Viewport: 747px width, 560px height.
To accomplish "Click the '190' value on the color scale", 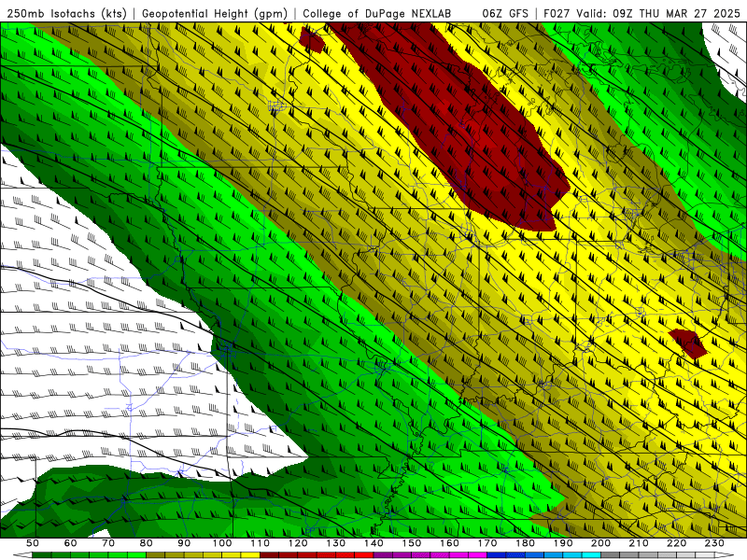I will point(563,543).
